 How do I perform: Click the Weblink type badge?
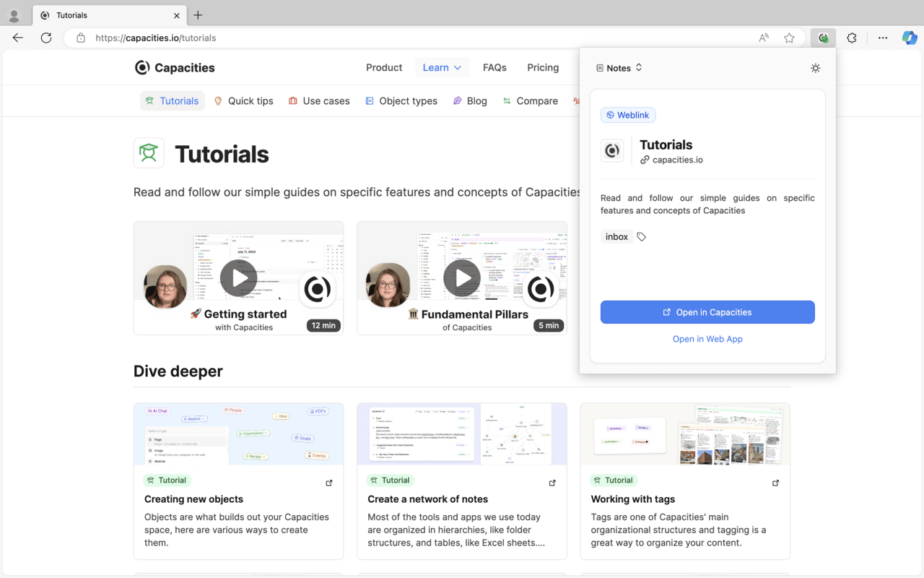[628, 115]
